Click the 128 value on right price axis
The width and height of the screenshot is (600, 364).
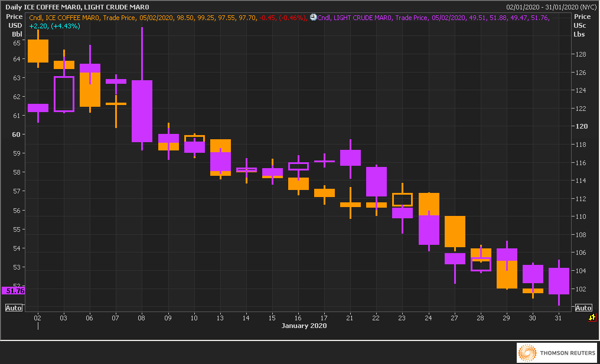pyautogui.click(x=580, y=55)
